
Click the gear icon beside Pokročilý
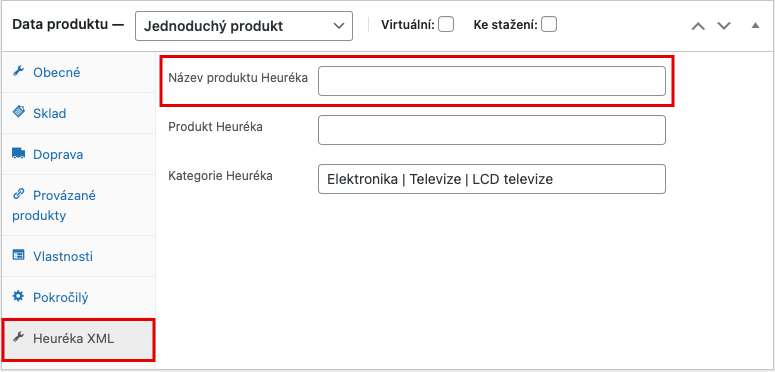click(x=18, y=296)
